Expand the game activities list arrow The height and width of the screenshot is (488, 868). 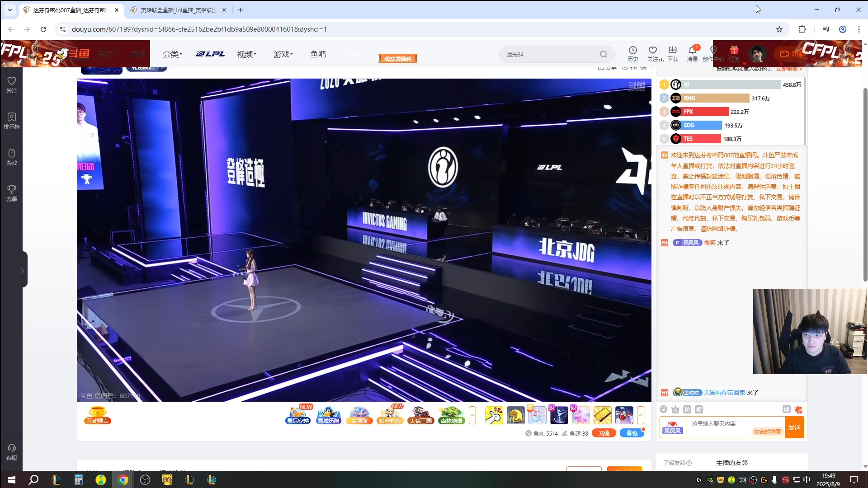[472, 415]
